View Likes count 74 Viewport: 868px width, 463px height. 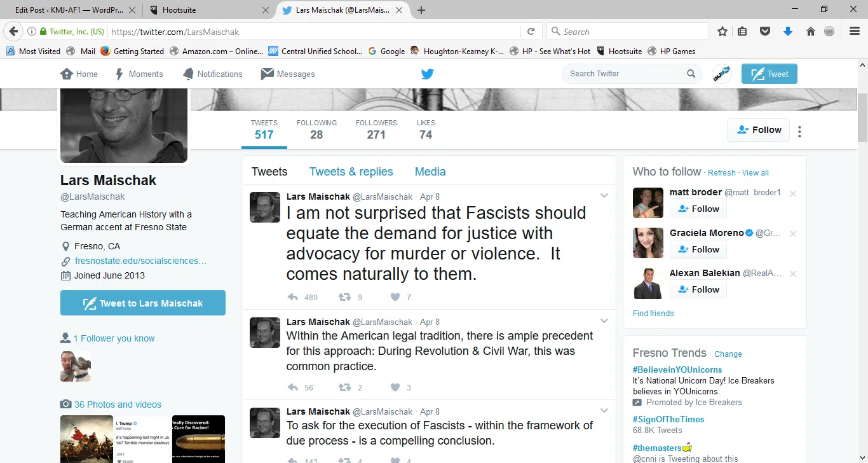[x=426, y=129]
